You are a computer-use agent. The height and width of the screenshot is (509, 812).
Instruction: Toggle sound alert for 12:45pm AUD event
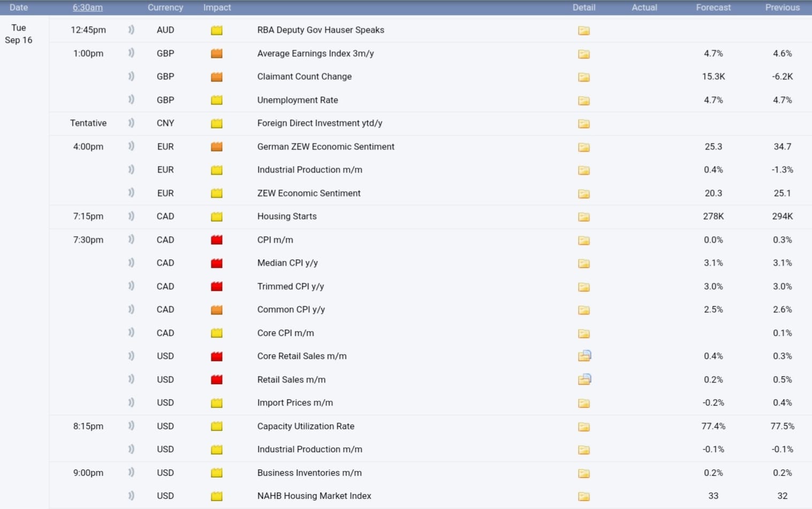131,30
